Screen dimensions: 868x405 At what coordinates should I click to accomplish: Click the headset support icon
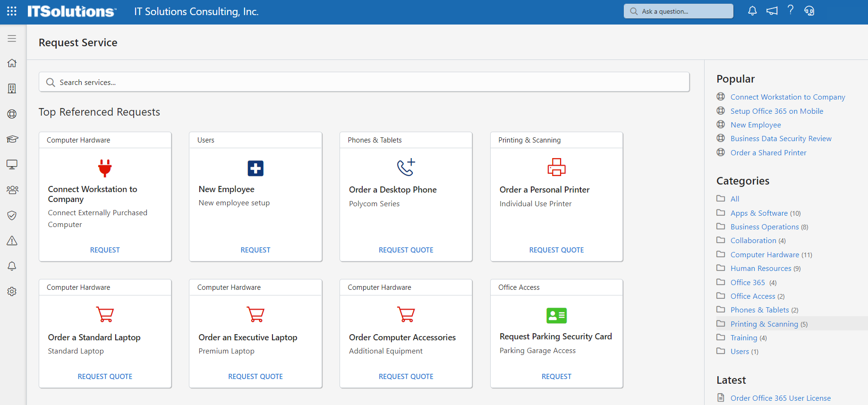pyautogui.click(x=809, y=11)
